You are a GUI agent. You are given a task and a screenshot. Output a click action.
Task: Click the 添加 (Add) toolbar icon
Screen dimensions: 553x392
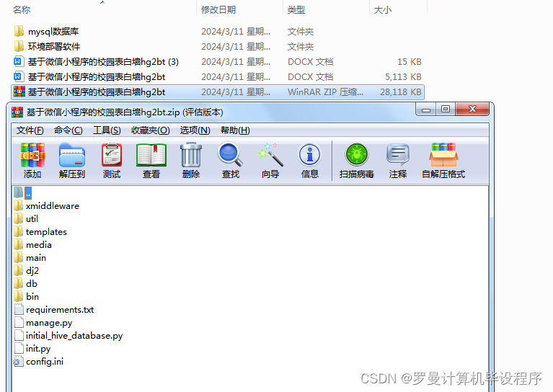point(32,155)
